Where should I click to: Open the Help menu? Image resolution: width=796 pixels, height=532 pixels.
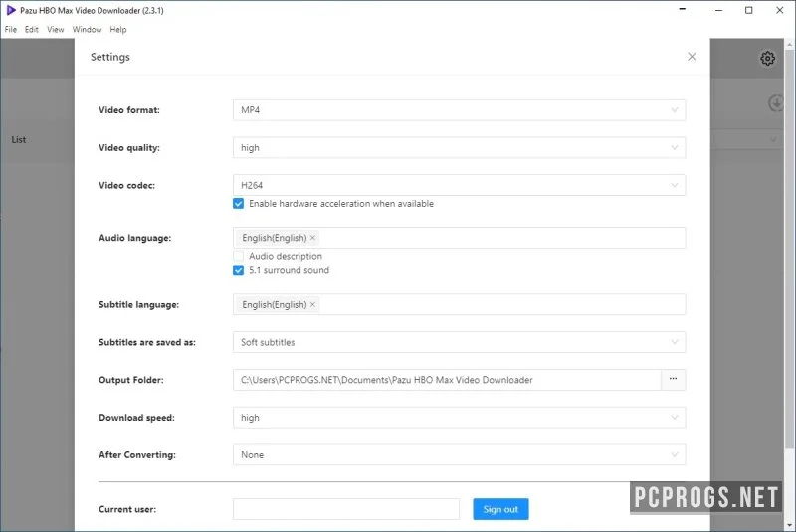tap(118, 30)
